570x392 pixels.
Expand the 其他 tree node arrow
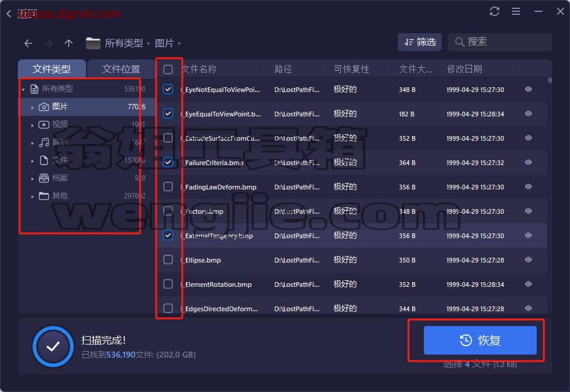(x=32, y=197)
